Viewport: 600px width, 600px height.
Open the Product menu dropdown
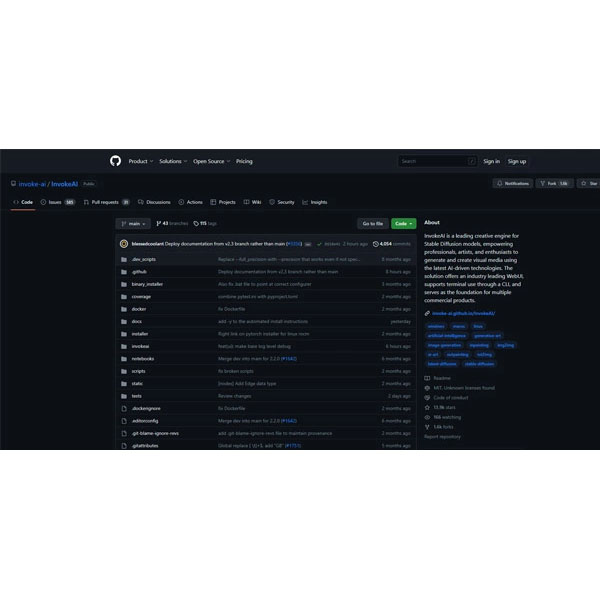[x=139, y=161]
